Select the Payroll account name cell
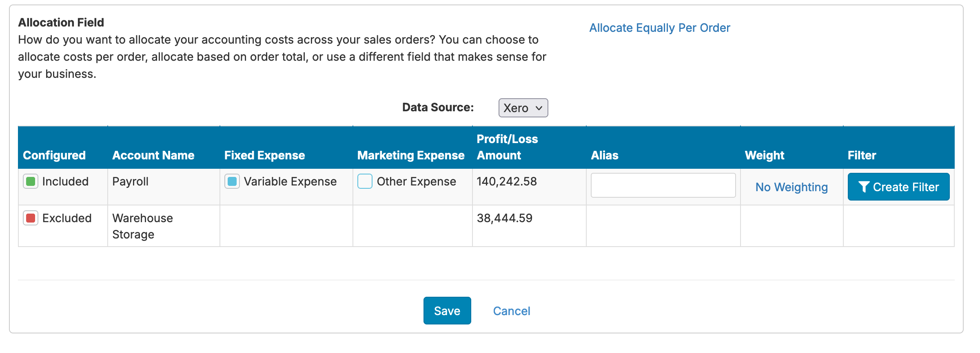This screenshot has width=980, height=353. tap(164, 187)
